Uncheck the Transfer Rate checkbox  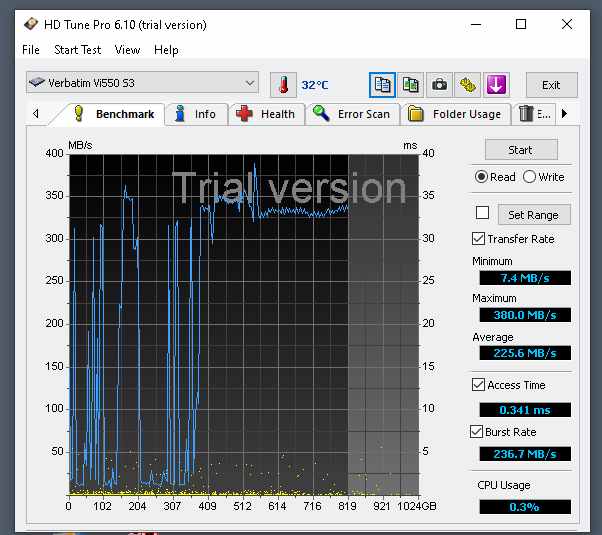click(x=479, y=239)
